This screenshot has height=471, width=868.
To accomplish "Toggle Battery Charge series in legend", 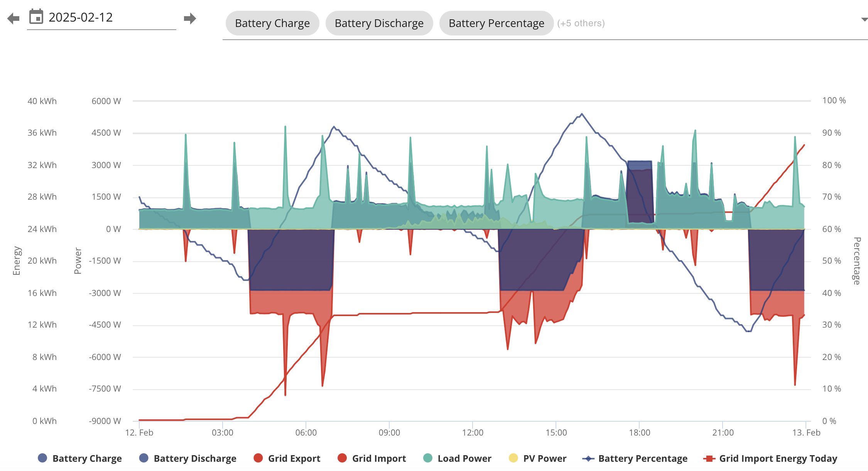I will coord(80,458).
